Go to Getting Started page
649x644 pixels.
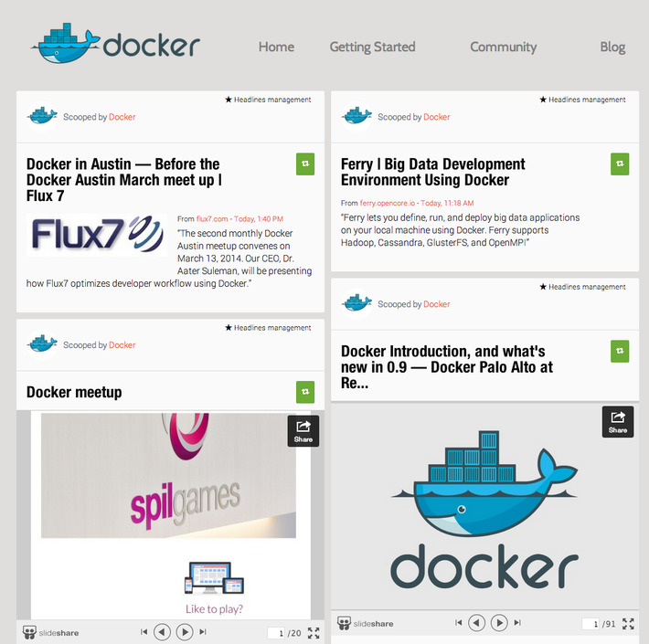point(372,47)
